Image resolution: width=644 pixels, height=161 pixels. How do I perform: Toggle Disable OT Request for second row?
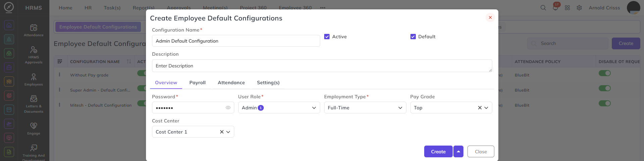tap(605, 88)
